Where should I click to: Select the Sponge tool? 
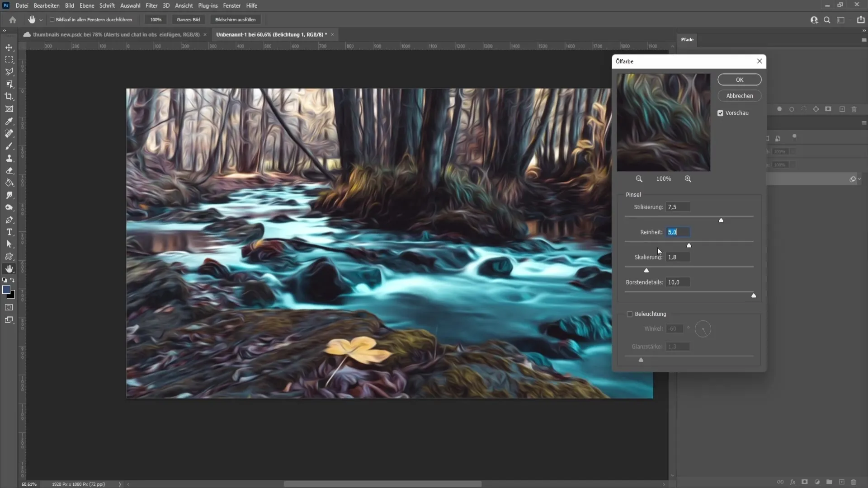(x=9, y=207)
